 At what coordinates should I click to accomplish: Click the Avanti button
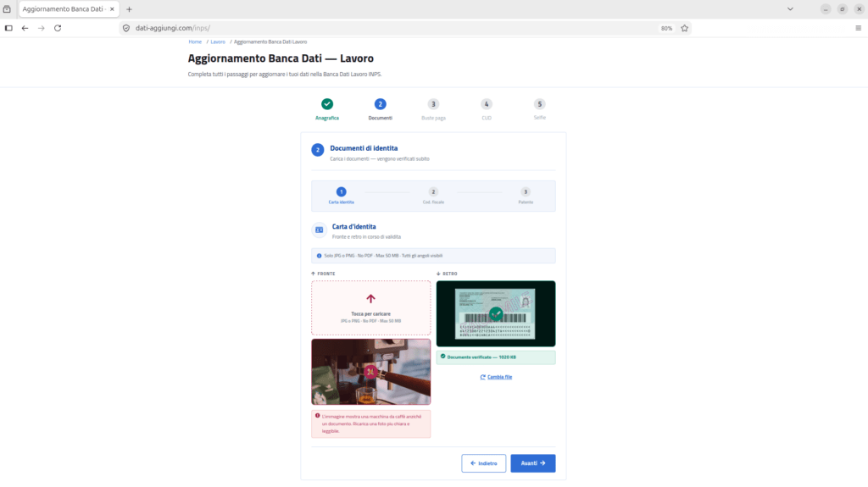533,464
